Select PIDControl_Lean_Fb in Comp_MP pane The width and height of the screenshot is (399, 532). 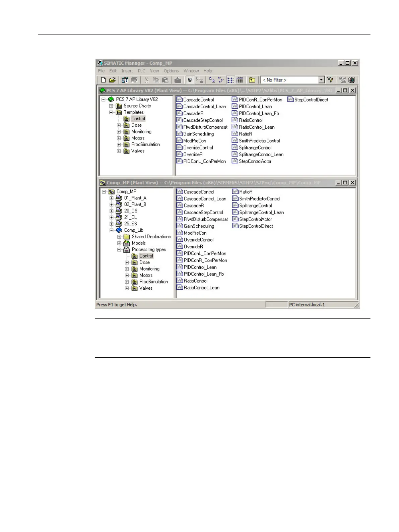204,274
